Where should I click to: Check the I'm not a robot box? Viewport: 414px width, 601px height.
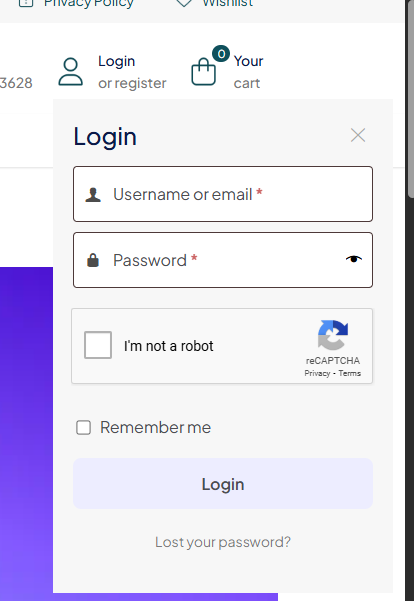pos(98,345)
